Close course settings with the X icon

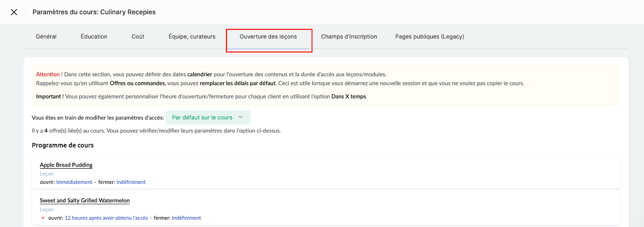pos(14,12)
